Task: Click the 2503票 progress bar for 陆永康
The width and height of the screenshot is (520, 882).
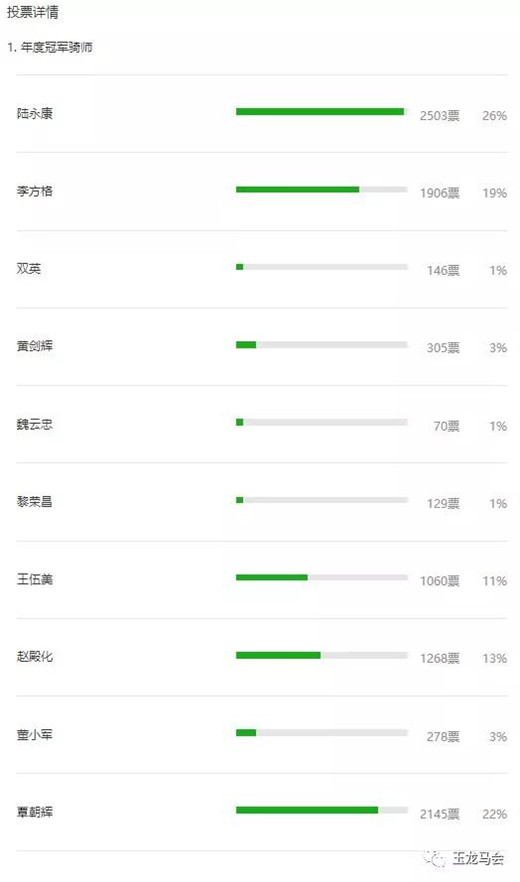Action: [321, 111]
